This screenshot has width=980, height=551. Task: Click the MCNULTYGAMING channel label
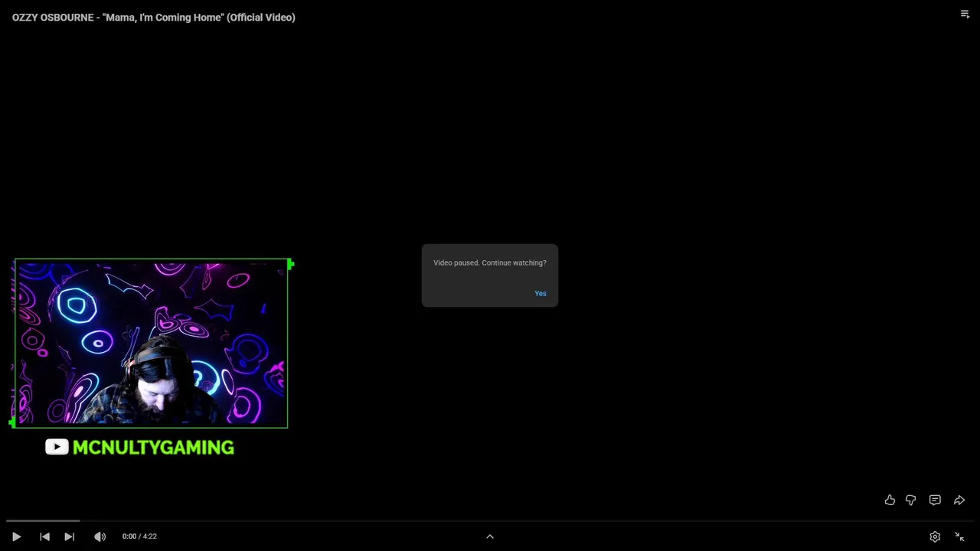pyautogui.click(x=153, y=448)
